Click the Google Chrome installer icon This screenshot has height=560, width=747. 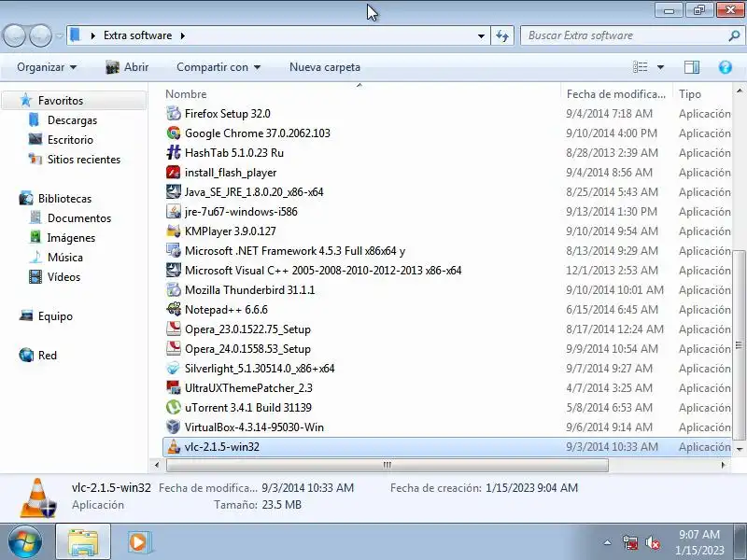point(174,133)
